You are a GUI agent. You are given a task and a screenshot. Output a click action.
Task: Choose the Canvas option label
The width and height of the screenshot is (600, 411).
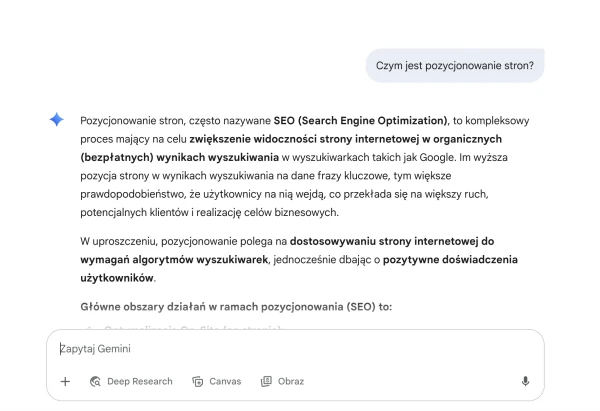click(225, 382)
